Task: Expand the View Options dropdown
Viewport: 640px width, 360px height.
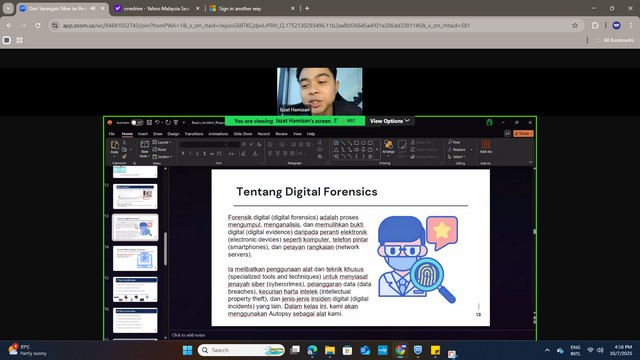Action: click(389, 121)
